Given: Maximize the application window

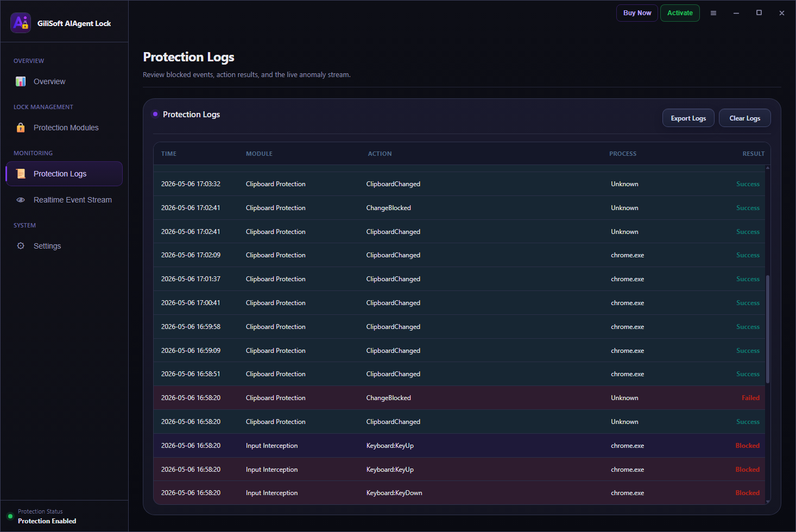Looking at the screenshot, I should [759, 13].
